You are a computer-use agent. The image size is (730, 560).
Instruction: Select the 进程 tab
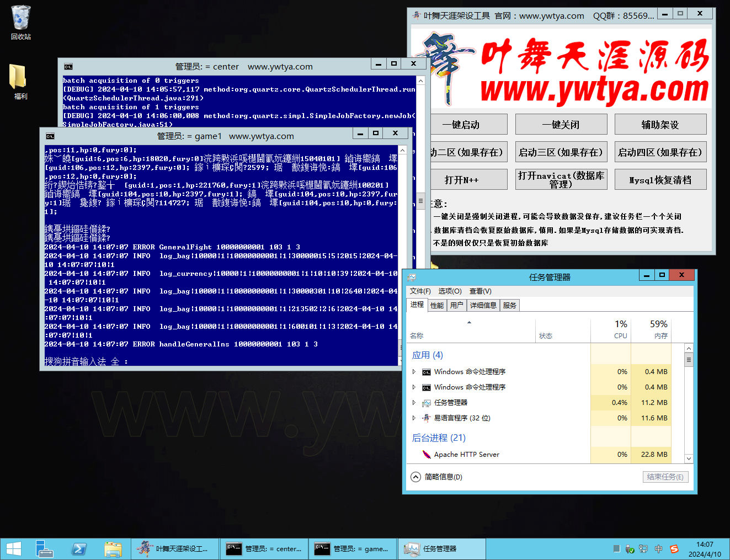[417, 305]
